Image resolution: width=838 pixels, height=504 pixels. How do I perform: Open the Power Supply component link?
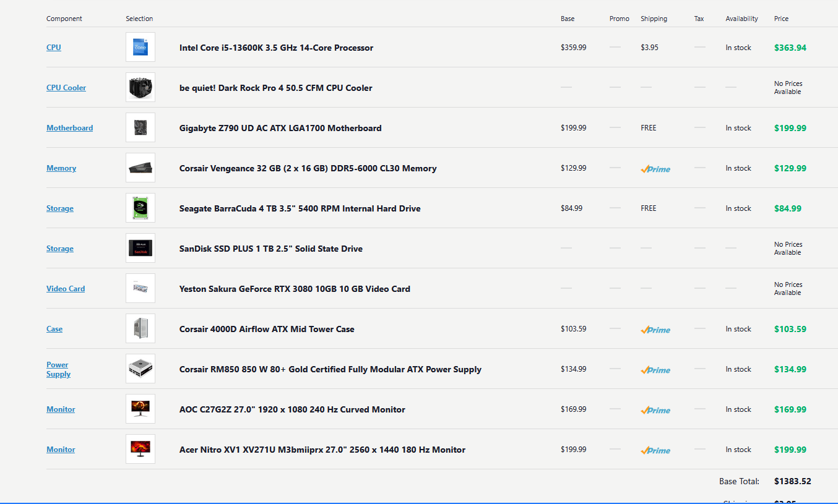click(59, 369)
